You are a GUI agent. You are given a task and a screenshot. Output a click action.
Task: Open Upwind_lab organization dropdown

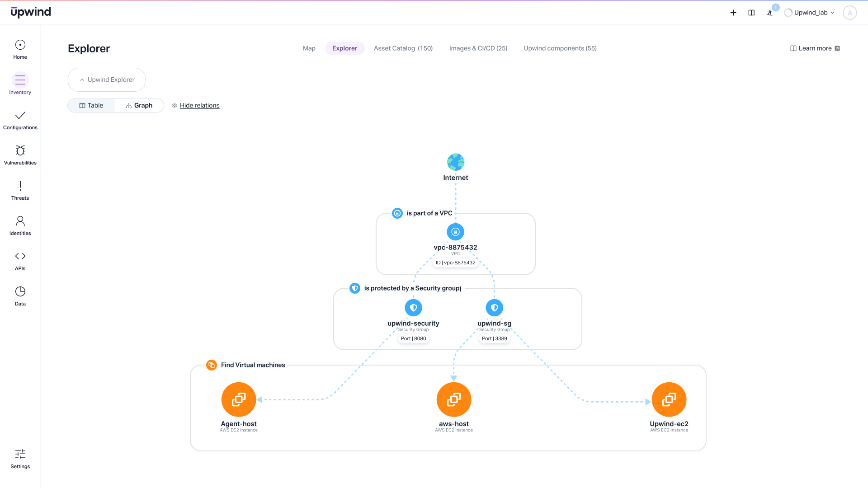pos(810,13)
